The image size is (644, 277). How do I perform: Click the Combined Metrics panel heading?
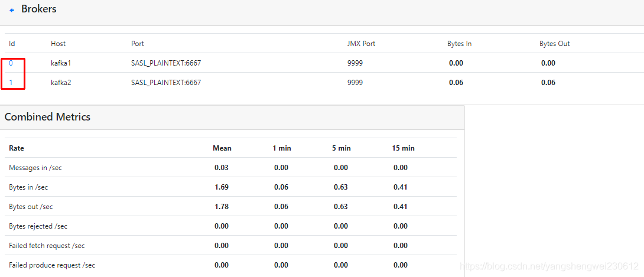click(48, 117)
